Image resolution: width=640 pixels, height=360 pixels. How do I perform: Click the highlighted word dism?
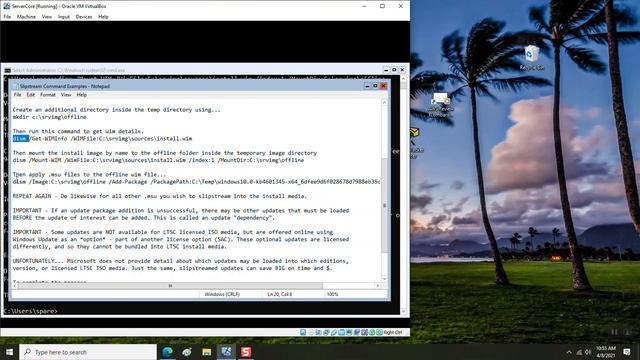(20, 138)
